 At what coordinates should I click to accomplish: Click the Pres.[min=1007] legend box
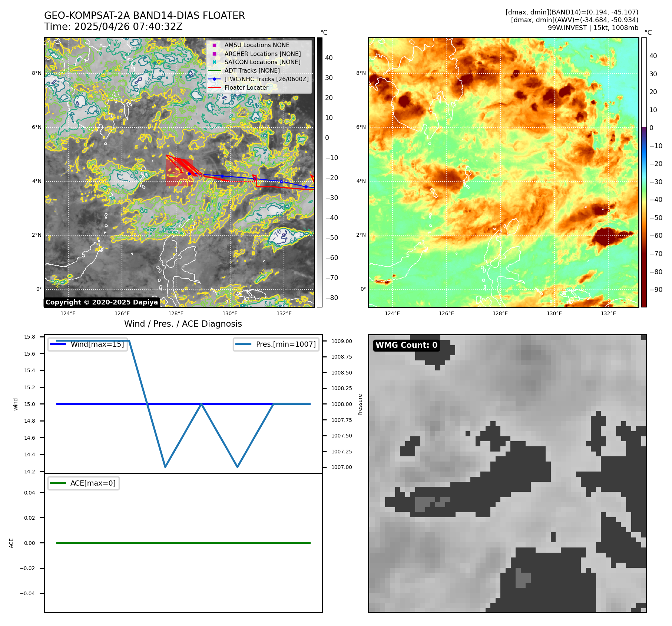276,344
